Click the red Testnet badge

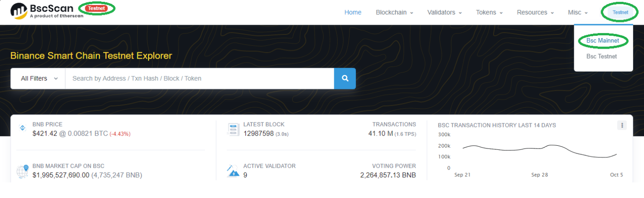coord(97,8)
